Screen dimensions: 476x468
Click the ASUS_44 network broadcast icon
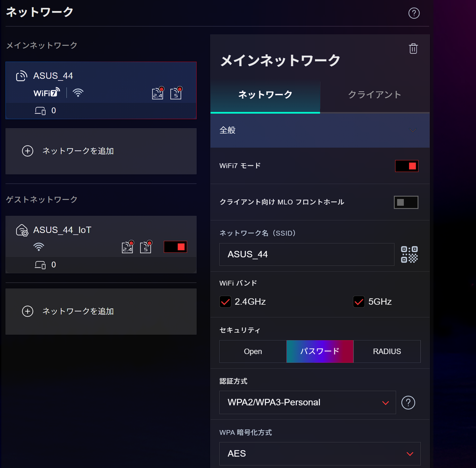pyautogui.click(x=21, y=76)
